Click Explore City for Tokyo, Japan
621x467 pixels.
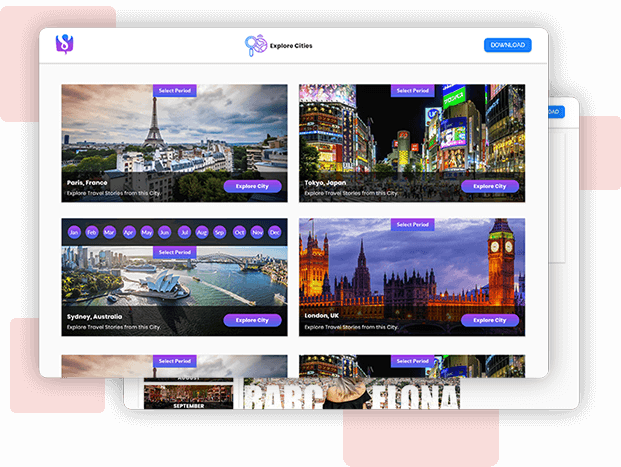click(489, 186)
